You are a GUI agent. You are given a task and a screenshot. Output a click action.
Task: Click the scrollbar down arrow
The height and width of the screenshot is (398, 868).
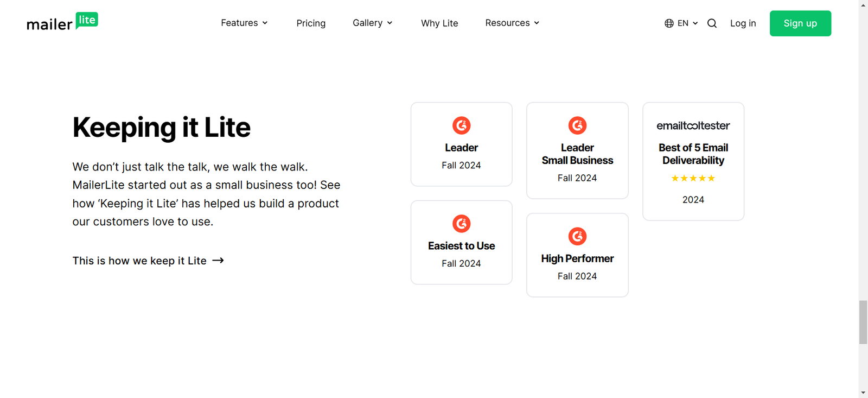click(x=863, y=393)
